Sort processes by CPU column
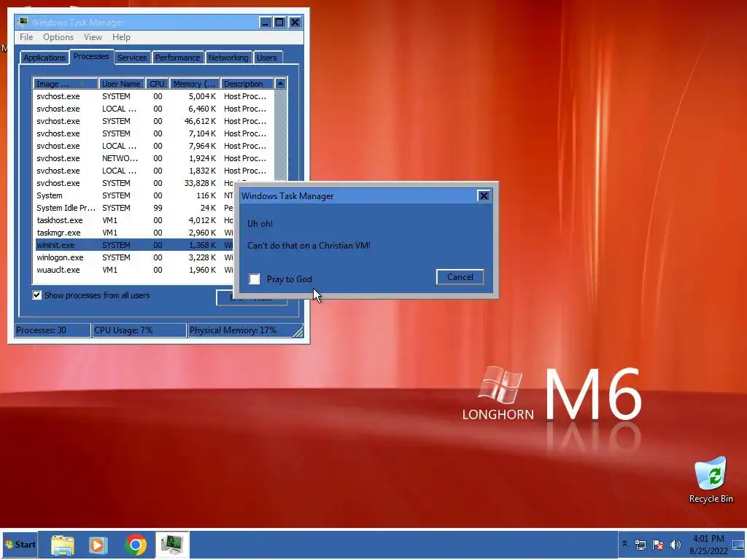This screenshot has height=560, width=747. pos(157,84)
